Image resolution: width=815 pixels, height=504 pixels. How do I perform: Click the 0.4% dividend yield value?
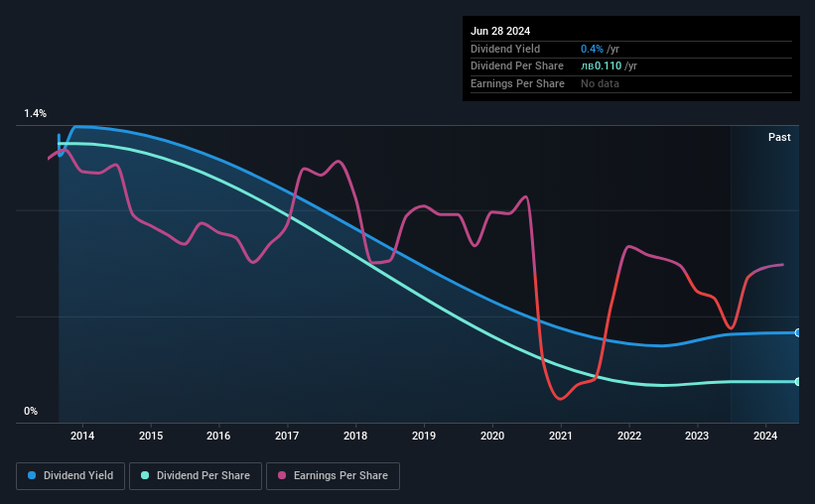[x=592, y=49]
